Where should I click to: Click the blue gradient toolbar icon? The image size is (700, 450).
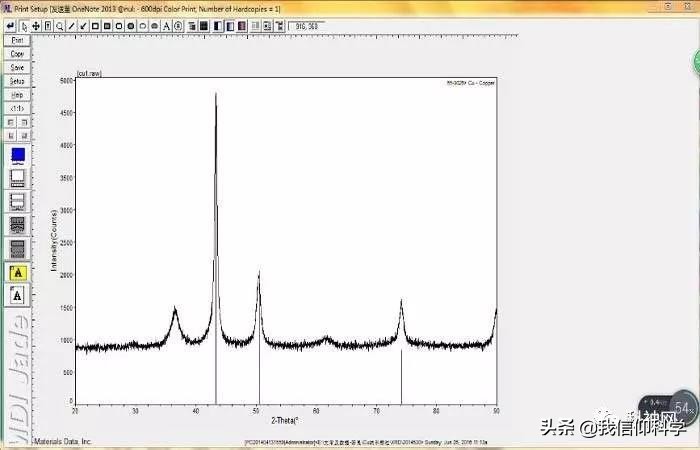click(x=230, y=26)
